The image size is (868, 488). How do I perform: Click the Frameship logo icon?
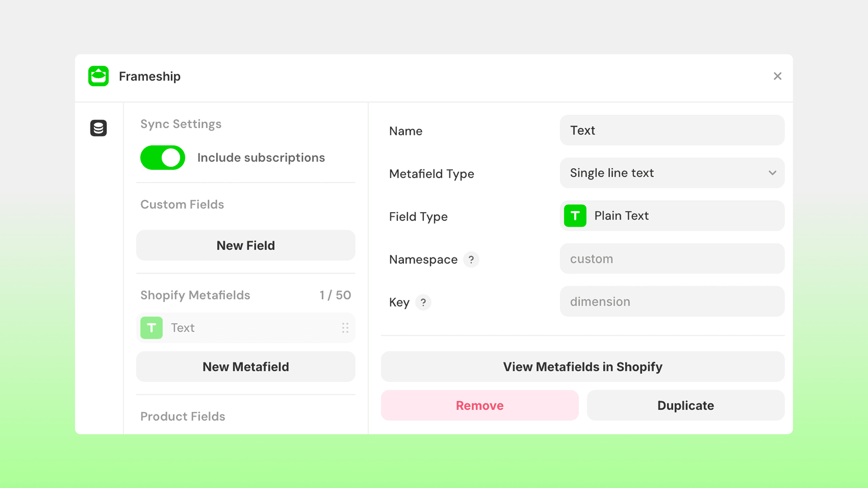[98, 76]
